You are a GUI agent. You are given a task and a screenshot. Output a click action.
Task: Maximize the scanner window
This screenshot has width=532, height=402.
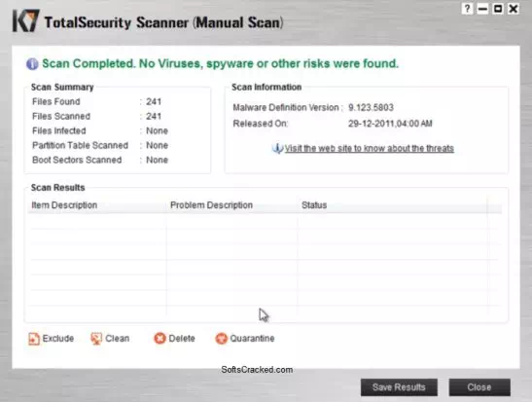[x=498, y=9]
